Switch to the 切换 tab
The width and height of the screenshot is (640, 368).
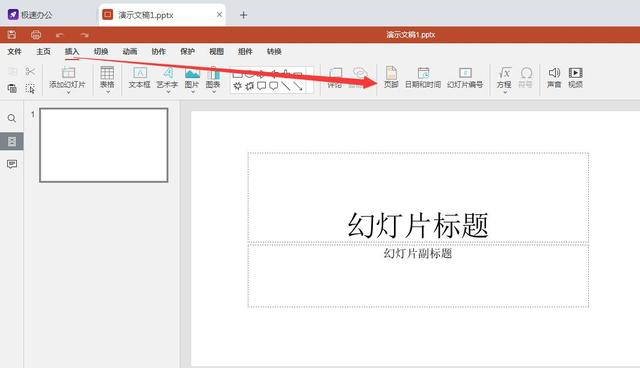101,51
